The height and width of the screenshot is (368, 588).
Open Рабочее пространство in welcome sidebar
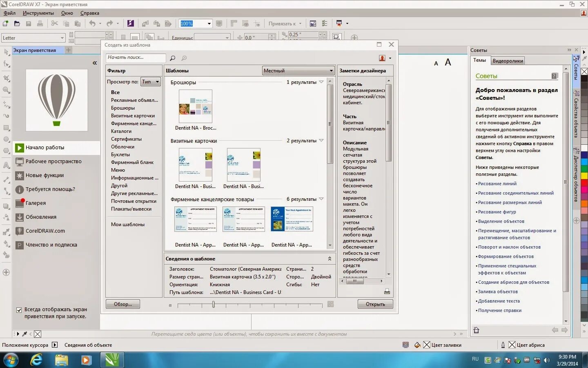[56, 162]
